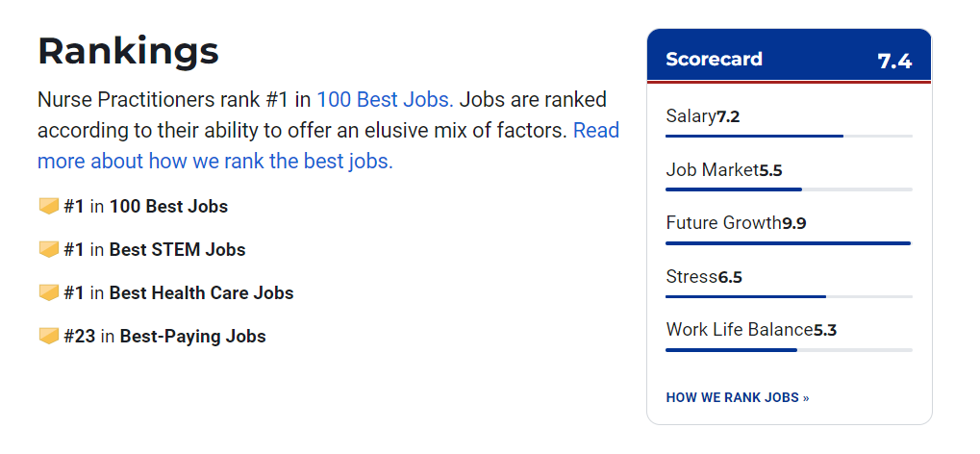Open the 100 Best Jobs link in paragraph
The width and height of the screenshot is (980, 454).
point(385,99)
